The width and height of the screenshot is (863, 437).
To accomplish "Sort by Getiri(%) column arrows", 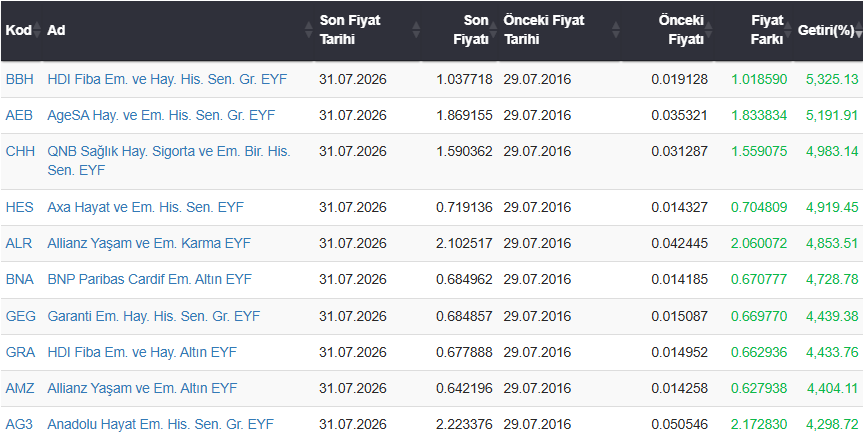I will click(x=859, y=30).
